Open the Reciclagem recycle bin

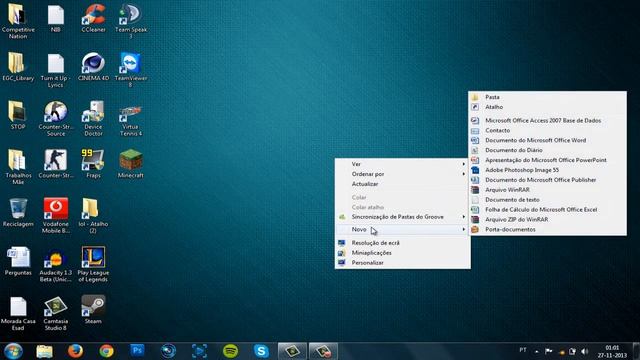pyautogui.click(x=18, y=213)
